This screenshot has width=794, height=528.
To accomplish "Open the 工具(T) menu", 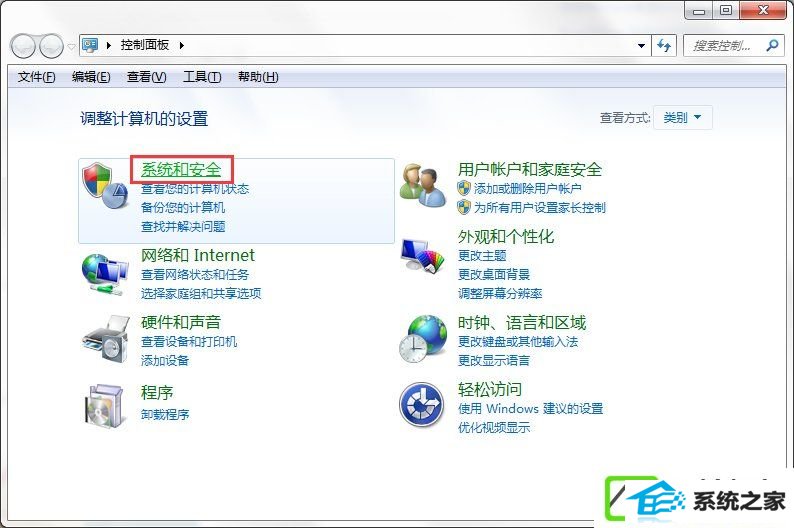I will pyautogui.click(x=202, y=77).
